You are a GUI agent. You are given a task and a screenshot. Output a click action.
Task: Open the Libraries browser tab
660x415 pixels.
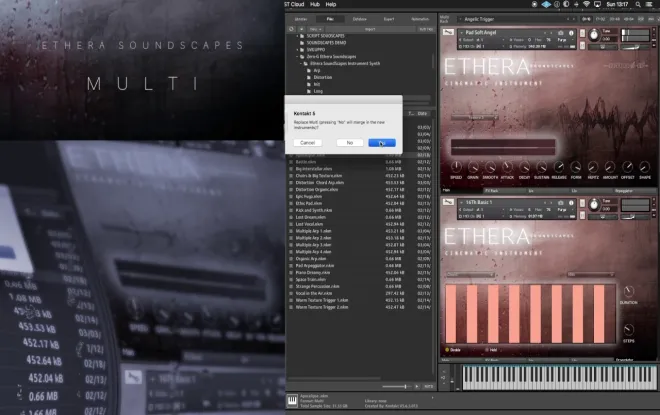pyautogui.click(x=301, y=19)
